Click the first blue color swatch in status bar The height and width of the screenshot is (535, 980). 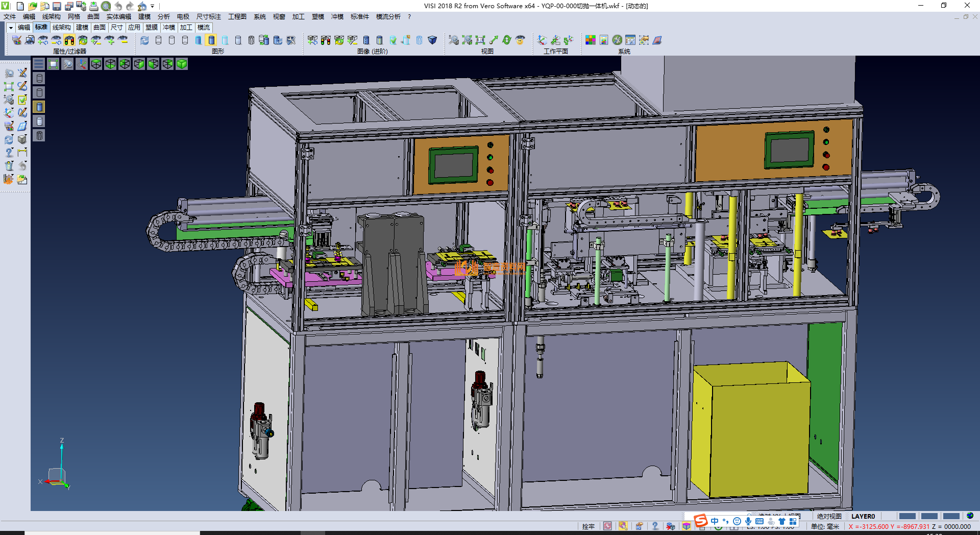(x=907, y=516)
